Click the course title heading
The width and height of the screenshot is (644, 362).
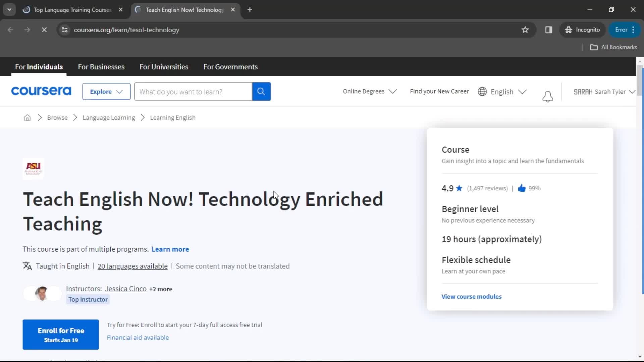click(x=203, y=212)
